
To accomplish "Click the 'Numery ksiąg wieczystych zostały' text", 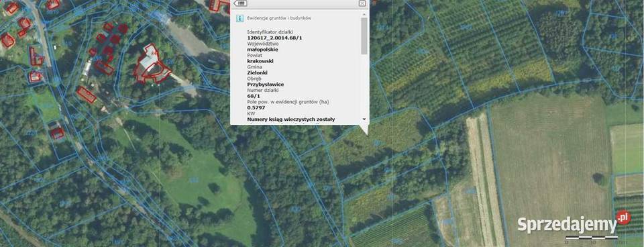I will point(290,119).
